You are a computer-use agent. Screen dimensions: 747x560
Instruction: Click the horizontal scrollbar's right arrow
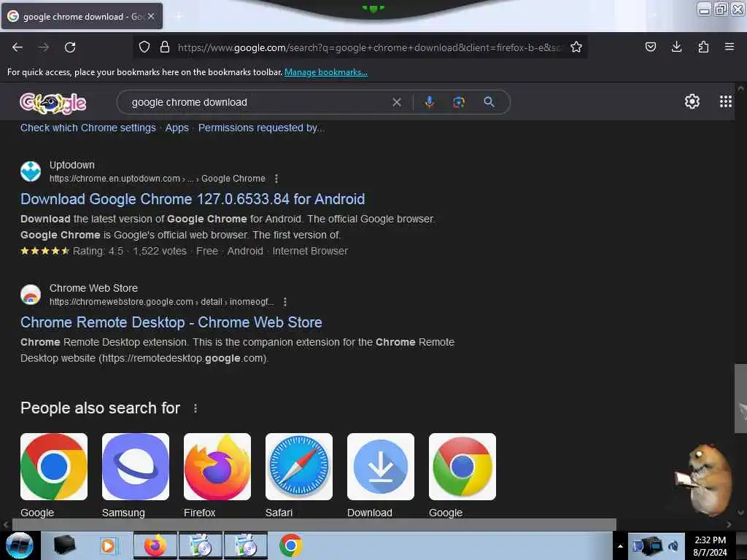click(x=729, y=524)
